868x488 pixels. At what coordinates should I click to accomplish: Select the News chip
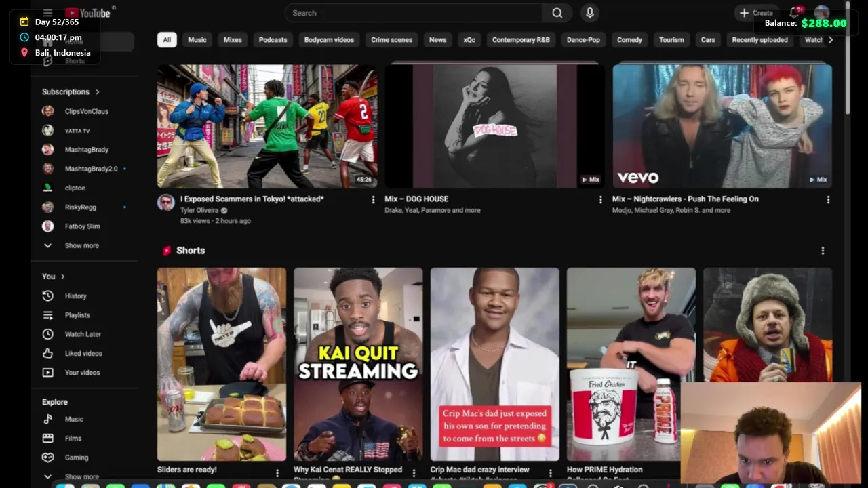coord(438,40)
